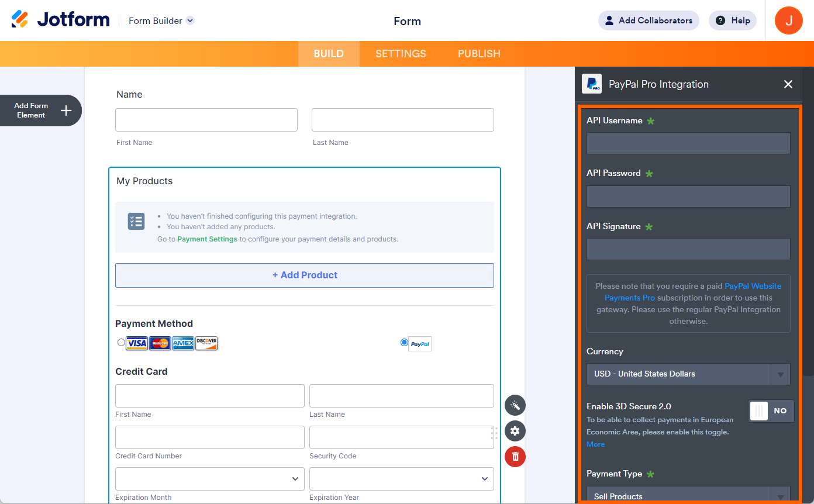Click the Add Form Element button
The width and height of the screenshot is (814, 504).
(x=40, y=111)
